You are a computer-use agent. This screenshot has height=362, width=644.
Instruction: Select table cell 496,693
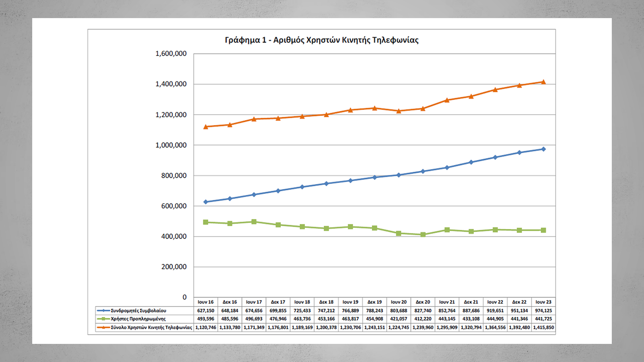[254, 319]
